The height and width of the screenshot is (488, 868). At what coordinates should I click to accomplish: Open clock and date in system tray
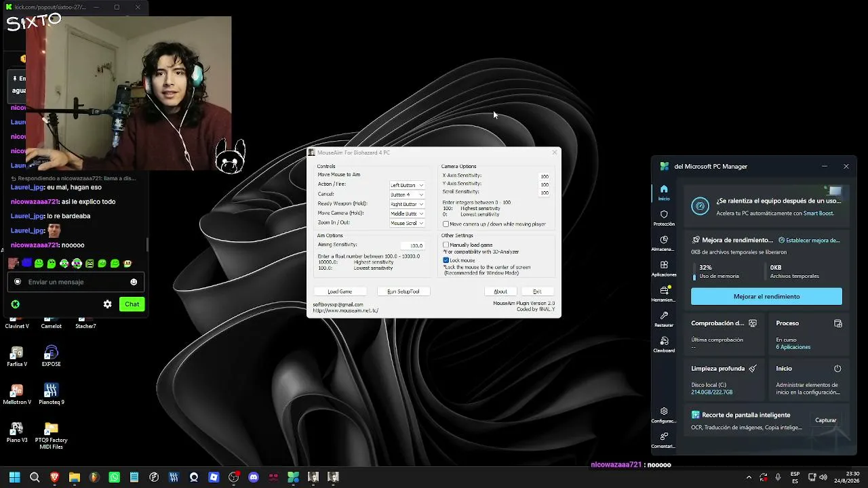pyautogui.click(x=847, y=477)
